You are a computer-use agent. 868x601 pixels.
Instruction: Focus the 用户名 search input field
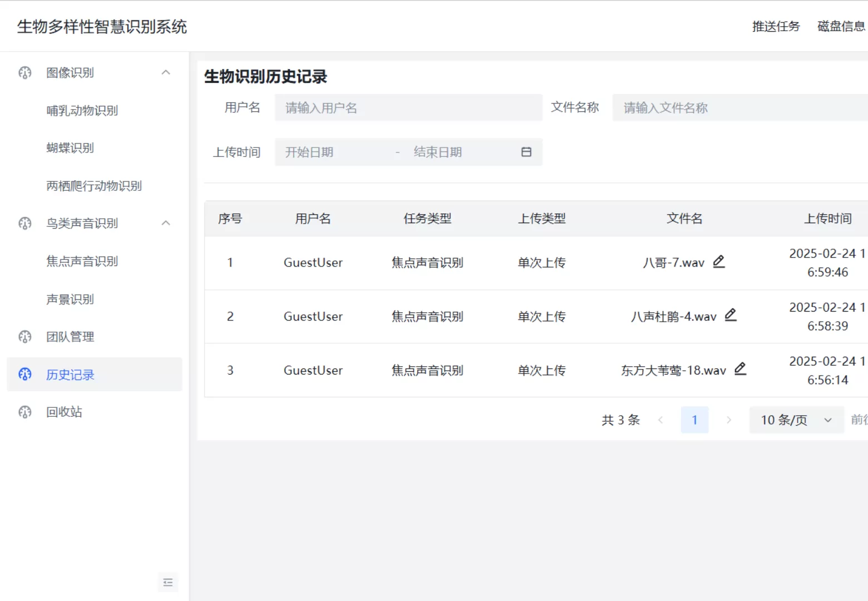click(x=408, y=107)
